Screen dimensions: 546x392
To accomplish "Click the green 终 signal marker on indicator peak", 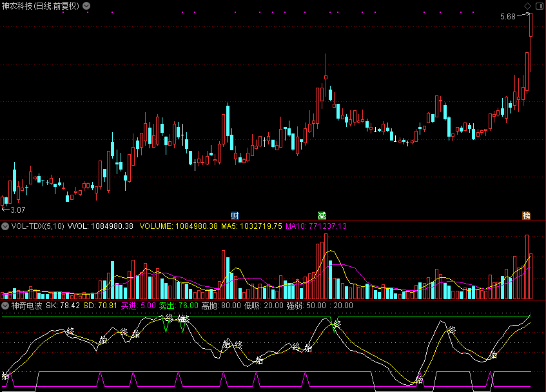I will (x=336, y=324).
